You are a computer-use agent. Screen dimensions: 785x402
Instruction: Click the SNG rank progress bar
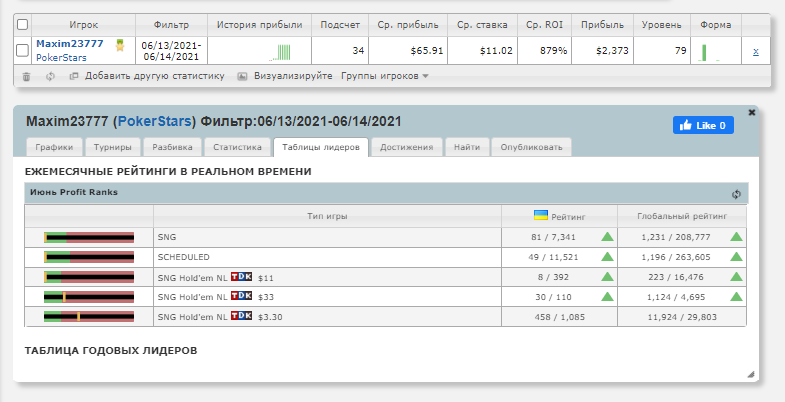click(89, 237)
